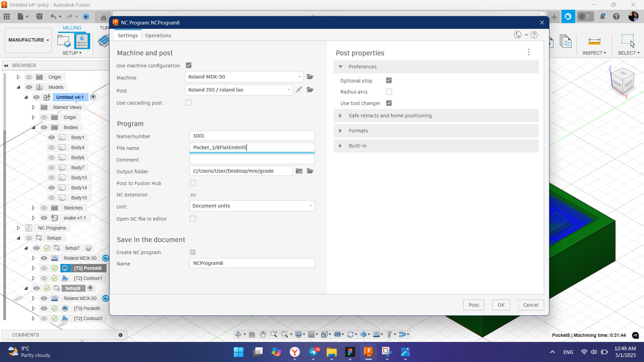Expand Safe retracts and home positioning
644x362 pixels.
coord(340,116)
